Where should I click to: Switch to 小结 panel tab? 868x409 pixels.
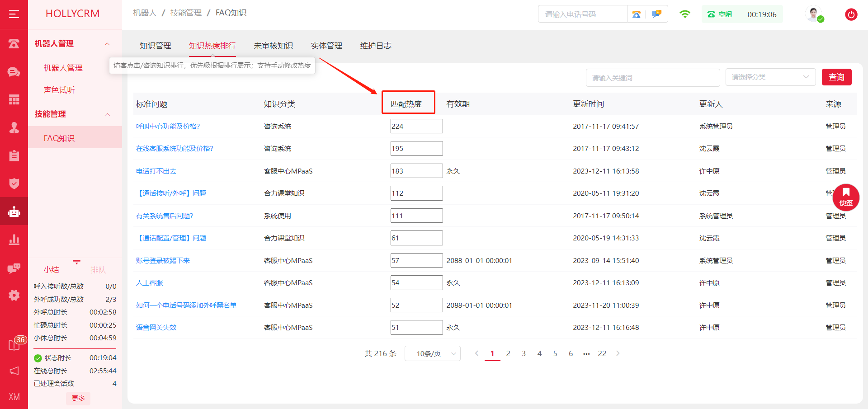click(x=51, y=270)
